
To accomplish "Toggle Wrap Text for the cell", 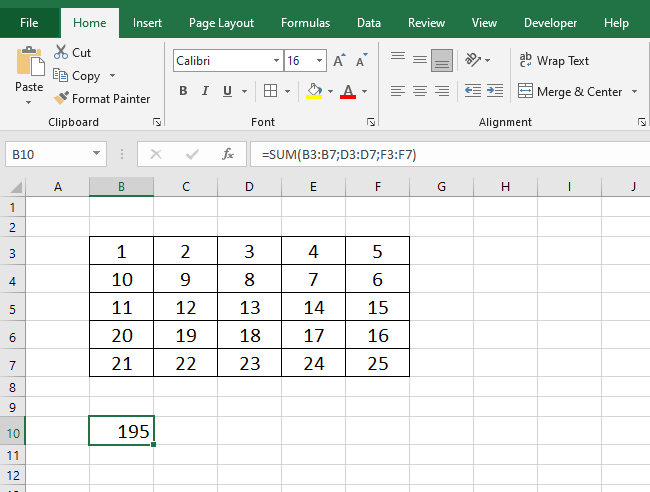I will [x=554, y=61].
